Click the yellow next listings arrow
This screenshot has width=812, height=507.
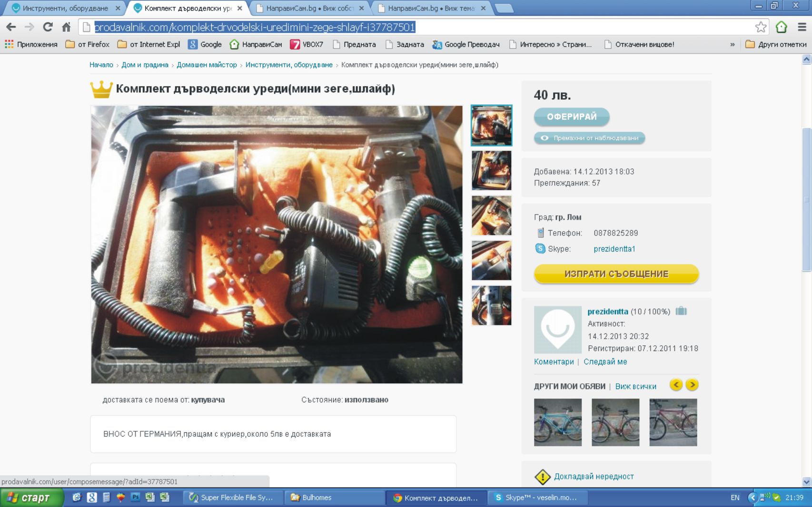pos(692,385)
